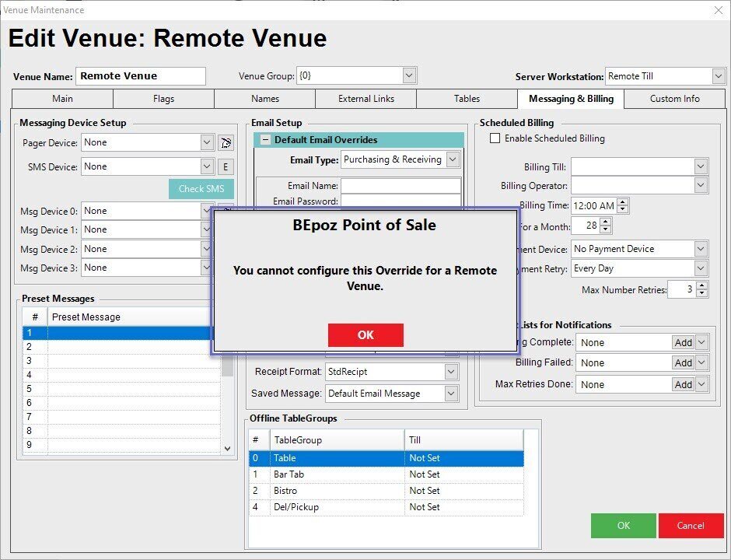Collapse the Default Email Overrides section
This screenshot has height=560, width=731.
[265, 140]
